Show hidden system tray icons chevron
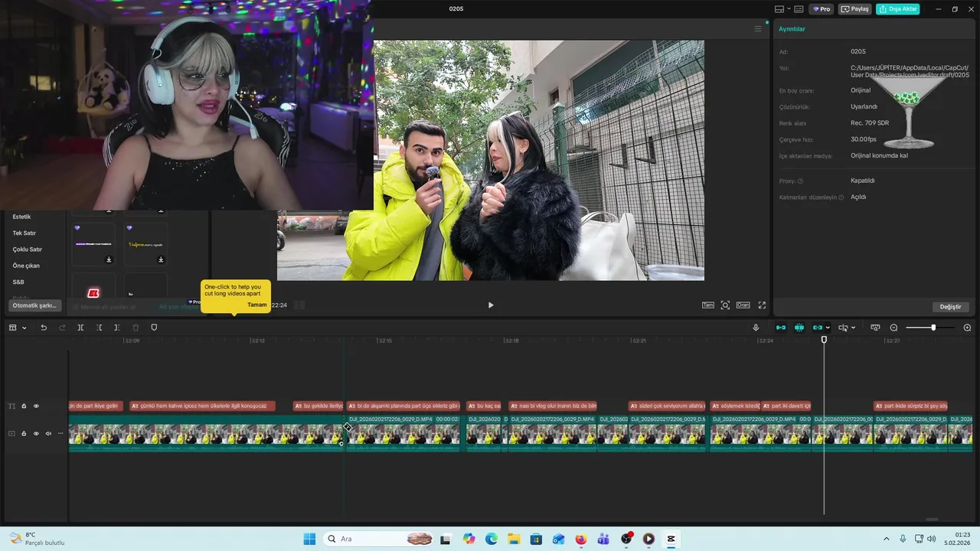 pos(887,539)
